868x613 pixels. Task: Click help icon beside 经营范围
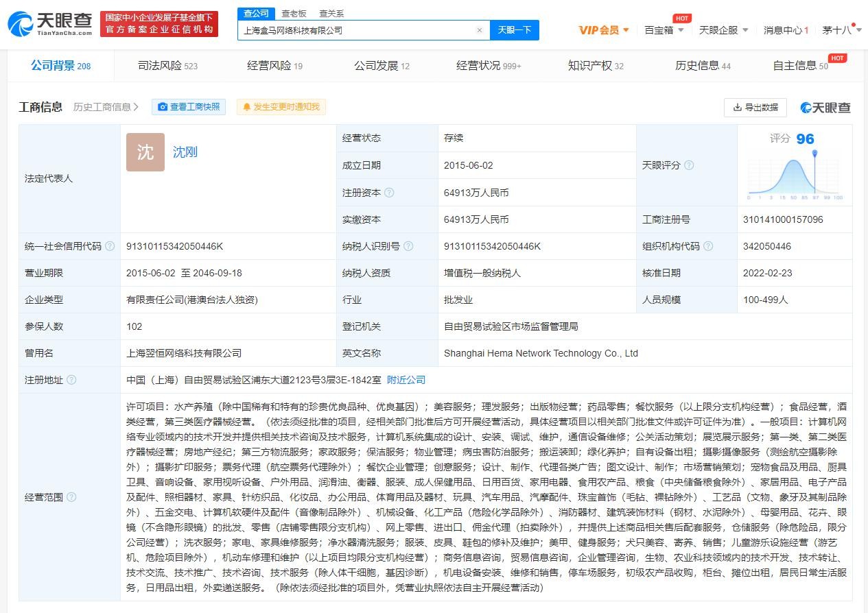pyautogui.click(x=71, y=497)
